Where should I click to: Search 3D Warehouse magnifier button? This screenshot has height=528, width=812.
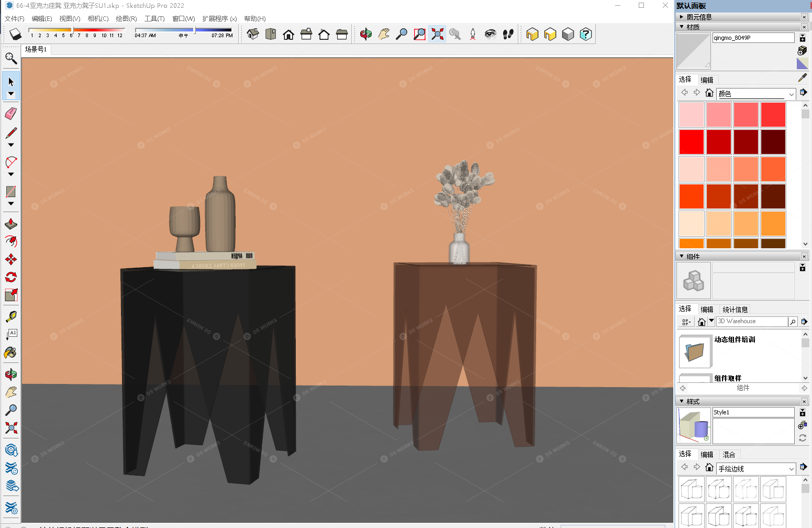pos(793,322)
